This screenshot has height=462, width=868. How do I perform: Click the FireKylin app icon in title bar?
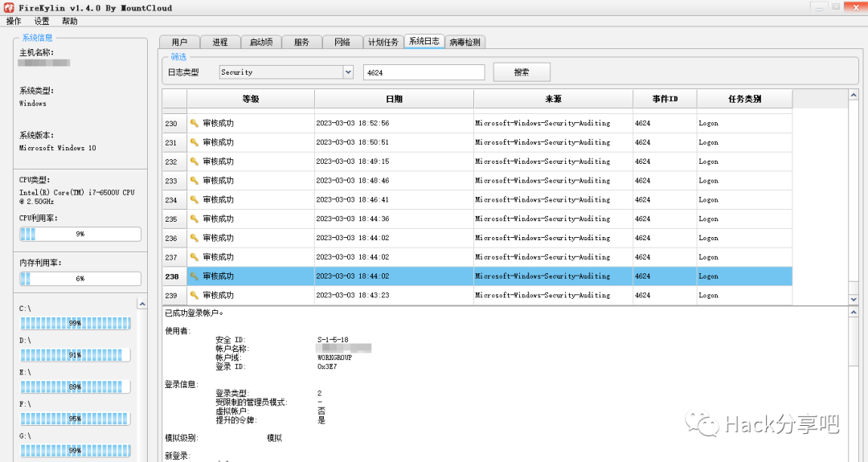click(9, 8)
